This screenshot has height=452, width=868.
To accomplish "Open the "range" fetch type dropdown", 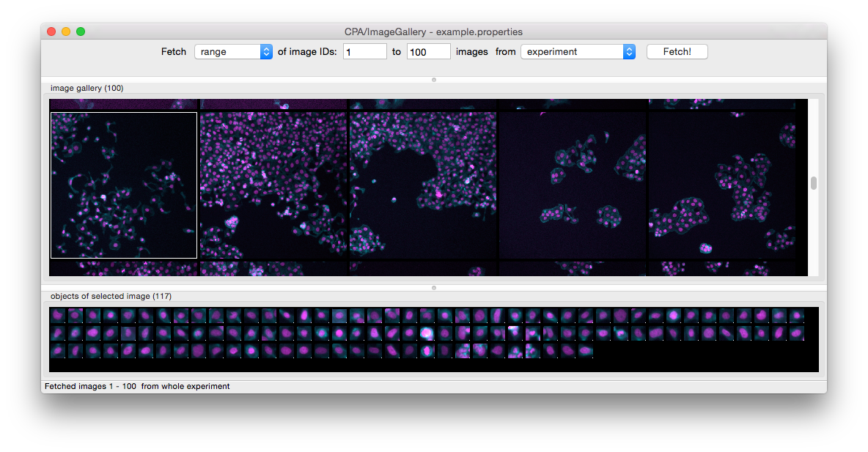I will (233, 52).
